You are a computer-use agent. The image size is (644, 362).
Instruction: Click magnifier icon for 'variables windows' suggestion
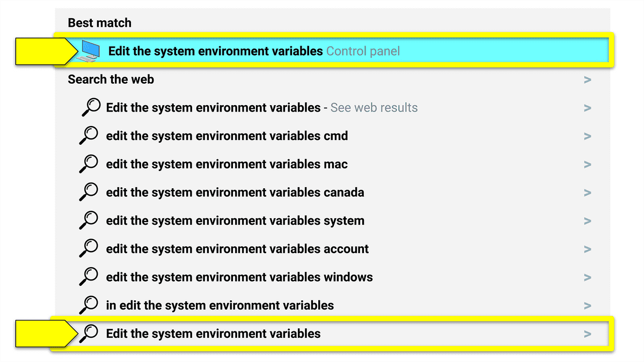[90, 277]
